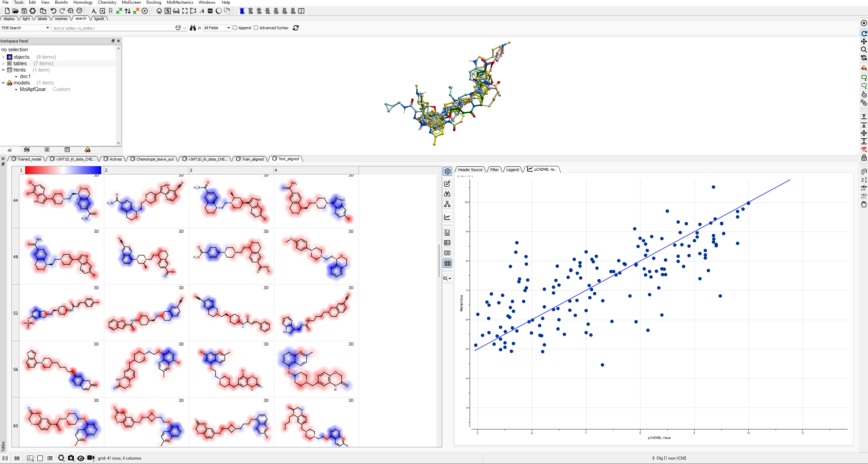The image size is (868, 464).
Task: Enable the Advanced Syntax checkbox
Action: [256, 28]
